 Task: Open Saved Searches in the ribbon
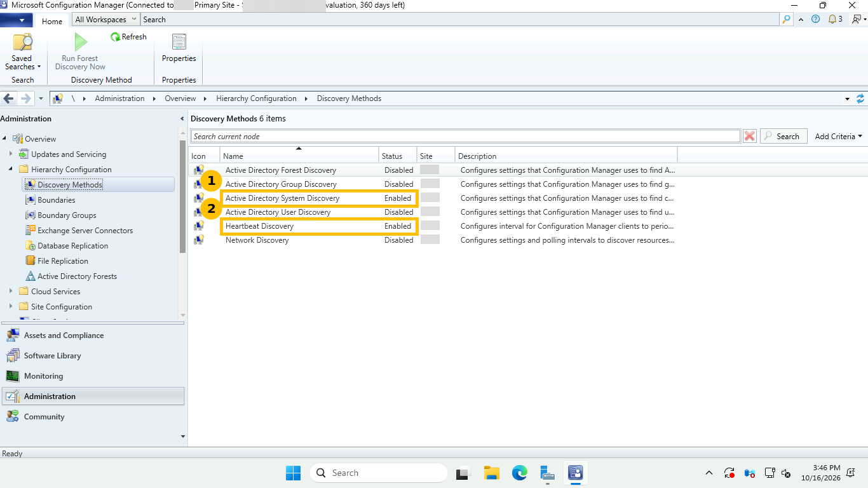(22, 52)
